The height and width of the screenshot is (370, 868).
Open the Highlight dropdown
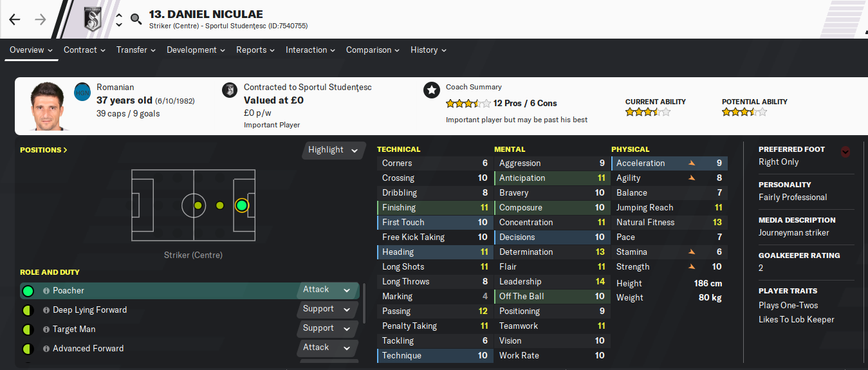tap(333, 150)
